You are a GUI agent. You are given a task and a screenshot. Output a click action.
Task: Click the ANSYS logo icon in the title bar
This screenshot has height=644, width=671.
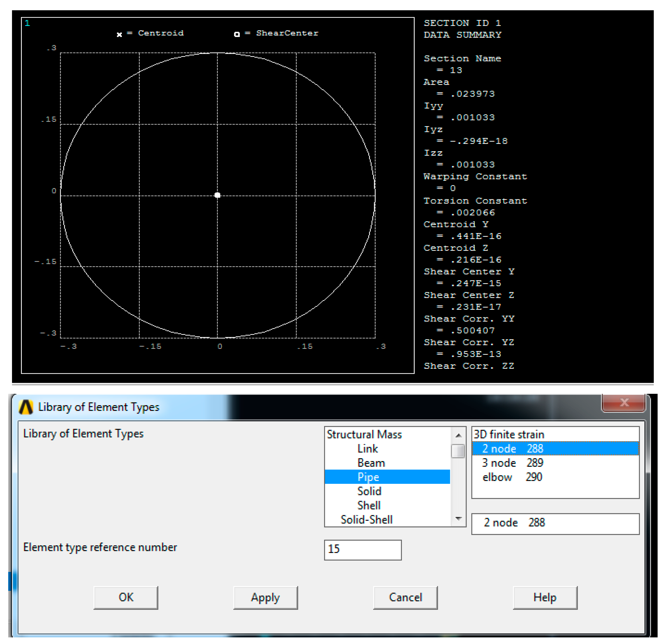point(26,407)
